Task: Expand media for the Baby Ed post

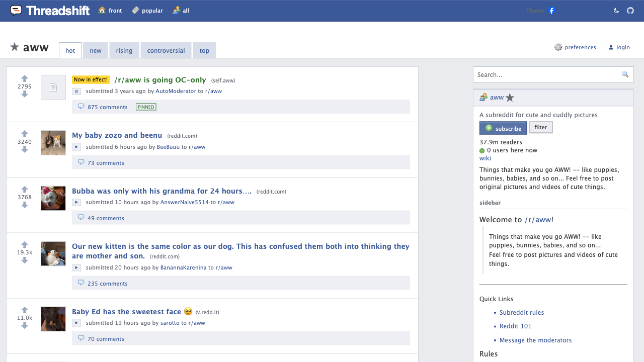Action: (x=76, y=323)
